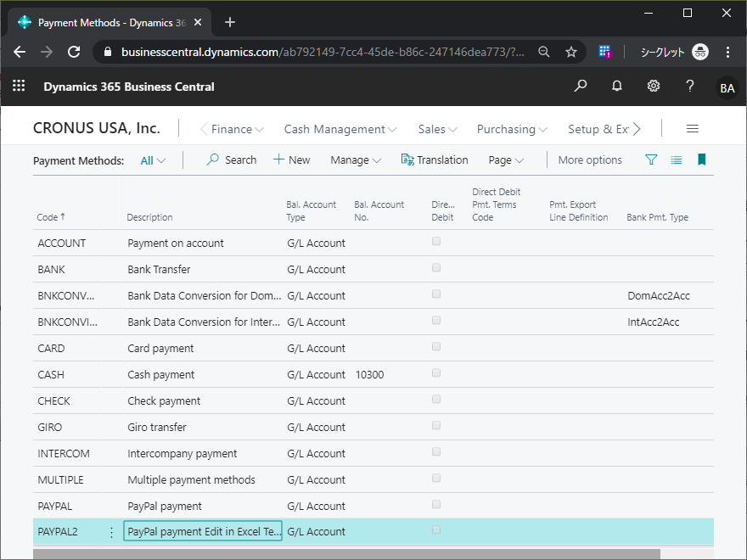The width and height of the screenshot is (747, 560).
Task: Open the Translation action
Action: click(x=435, y=160)
